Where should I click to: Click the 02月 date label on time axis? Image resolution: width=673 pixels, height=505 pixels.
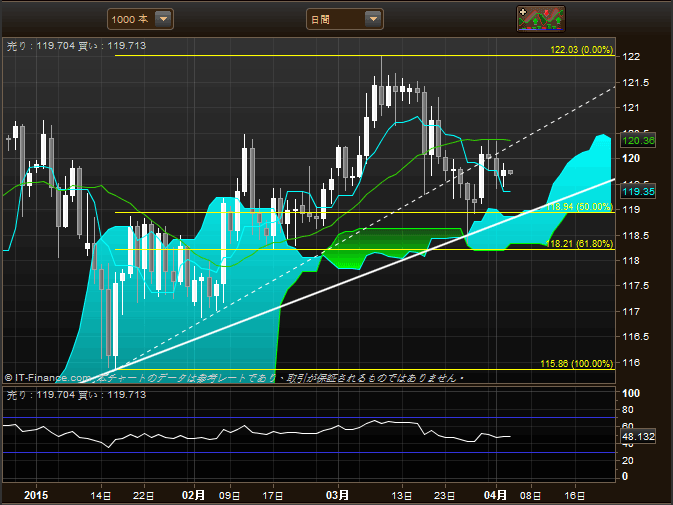tap(193, 495)
